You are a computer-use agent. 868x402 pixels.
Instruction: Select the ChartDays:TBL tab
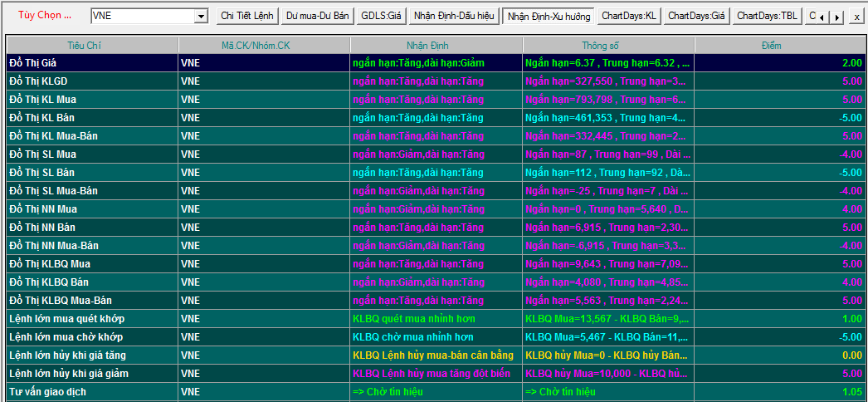(x=768, y=16)
